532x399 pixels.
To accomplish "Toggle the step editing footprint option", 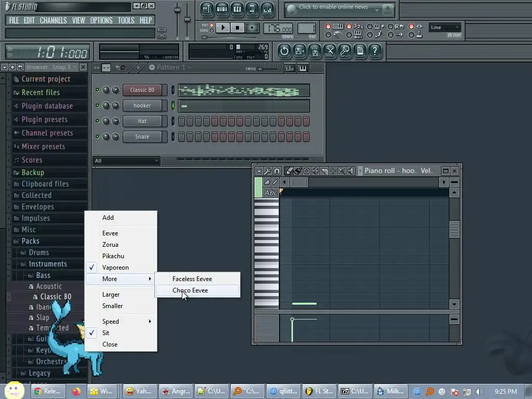I will pos(370,35).
